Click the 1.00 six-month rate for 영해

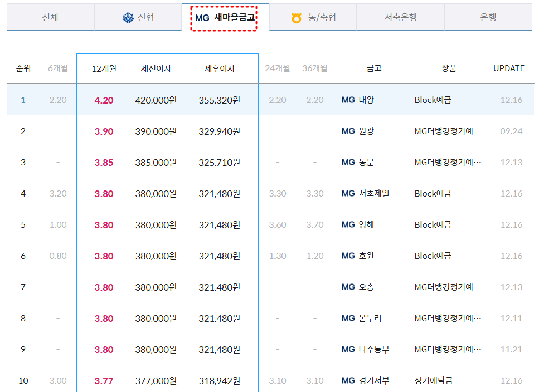click(x=58, y=225)
